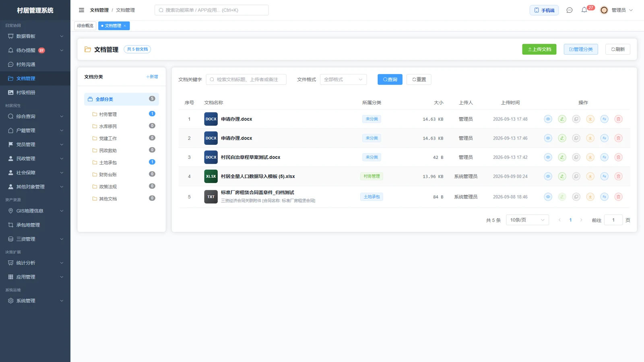Delete row 1 申请办理.docx uploaded 17:48
The height and width of the screenshot is (362, 644).
pos(618,119)
